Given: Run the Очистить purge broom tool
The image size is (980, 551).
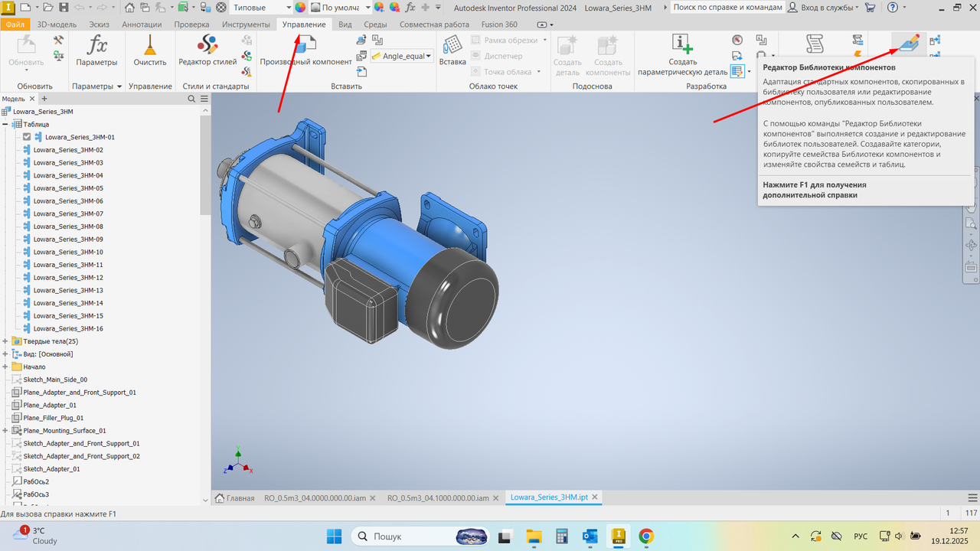Looking at the screenshot, I should click(x=150, y=51).
